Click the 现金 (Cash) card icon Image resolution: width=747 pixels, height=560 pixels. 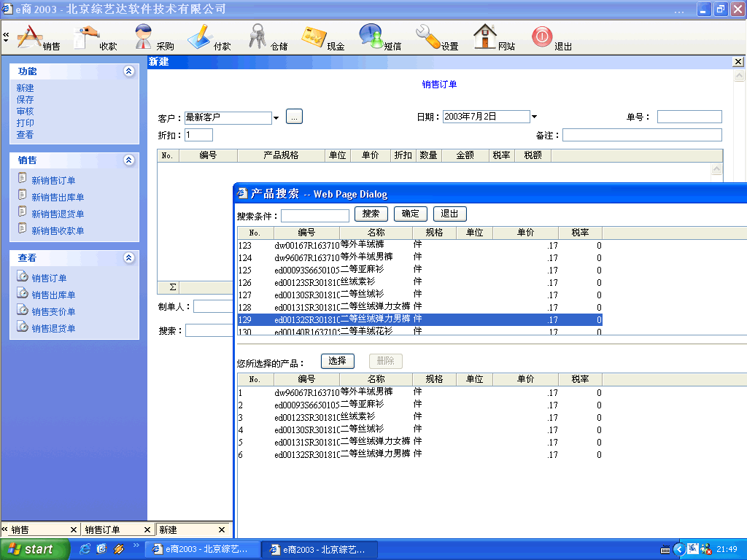point(315,36)
